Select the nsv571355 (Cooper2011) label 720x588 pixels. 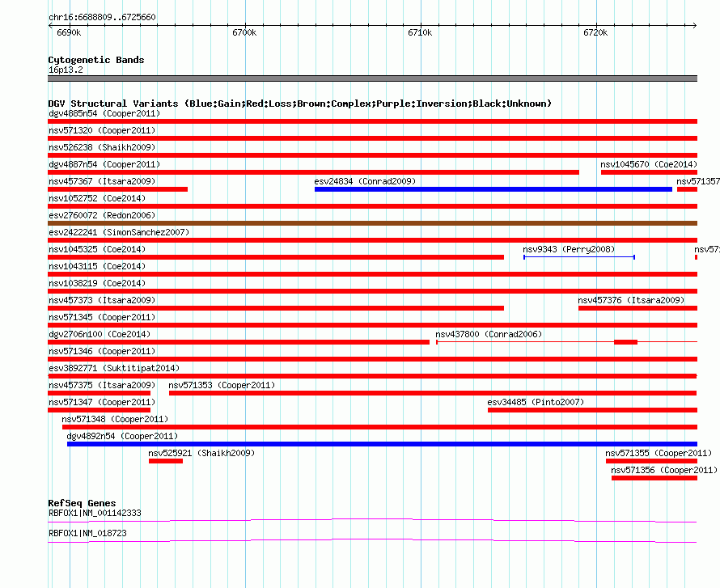659,454
